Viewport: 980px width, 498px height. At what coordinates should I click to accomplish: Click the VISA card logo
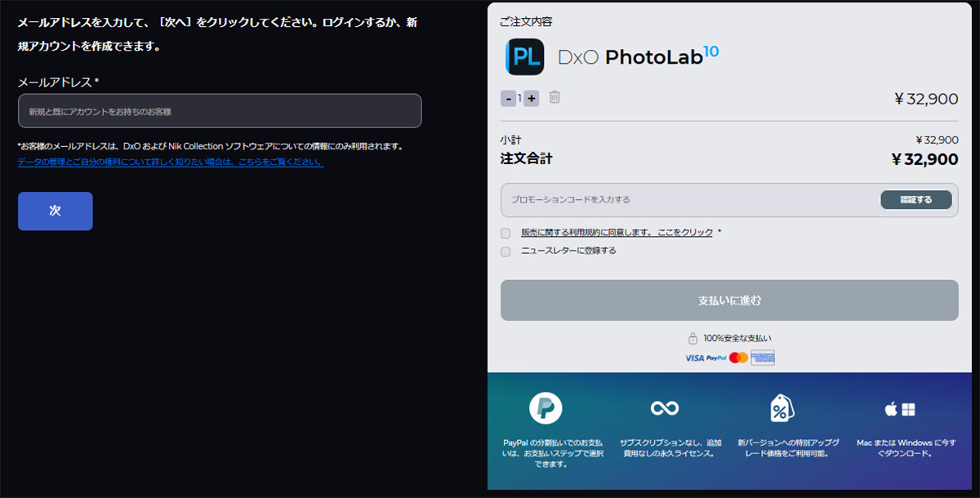tap(694, 358)
